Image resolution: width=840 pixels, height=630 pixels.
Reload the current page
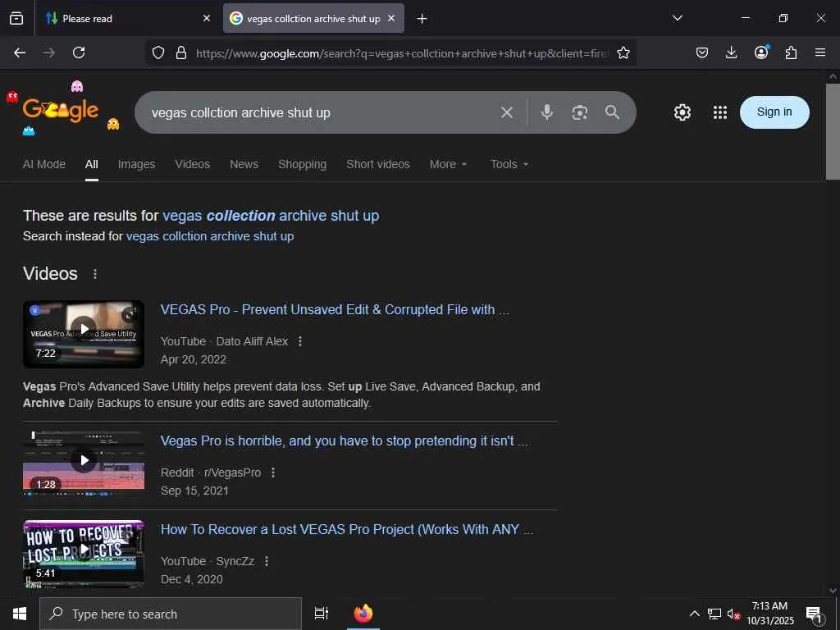[x=79, y=52]
